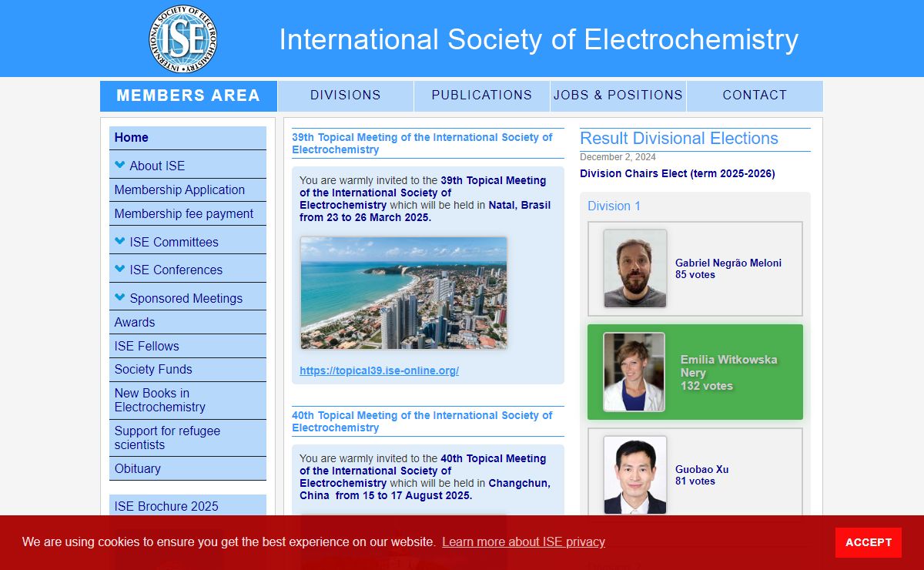Open Membership fee payment page
The width and height of the screenshot is (924, 570).
(188, 213)
